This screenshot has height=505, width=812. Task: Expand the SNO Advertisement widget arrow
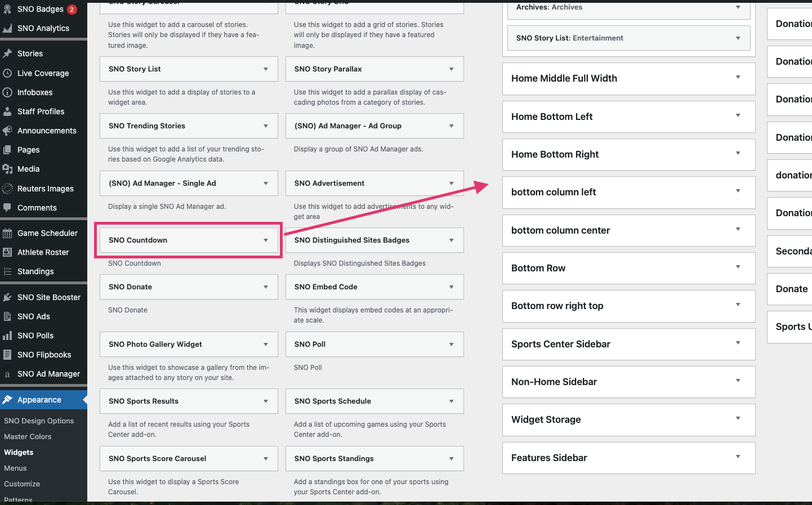tap(452, 184)
